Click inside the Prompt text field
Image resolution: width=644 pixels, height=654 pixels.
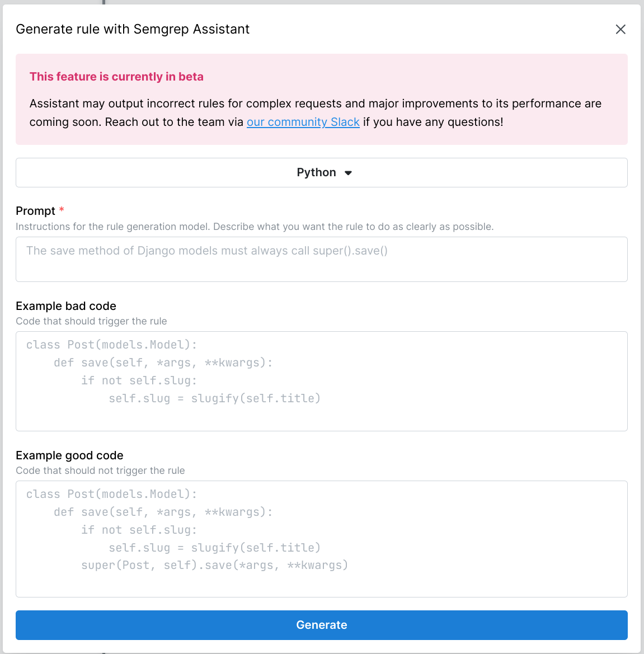click(322, 258)
